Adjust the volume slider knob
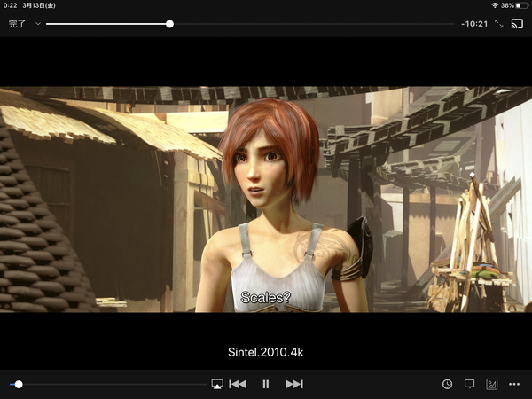The image size is (532, 399). click(x=19, y=385)
